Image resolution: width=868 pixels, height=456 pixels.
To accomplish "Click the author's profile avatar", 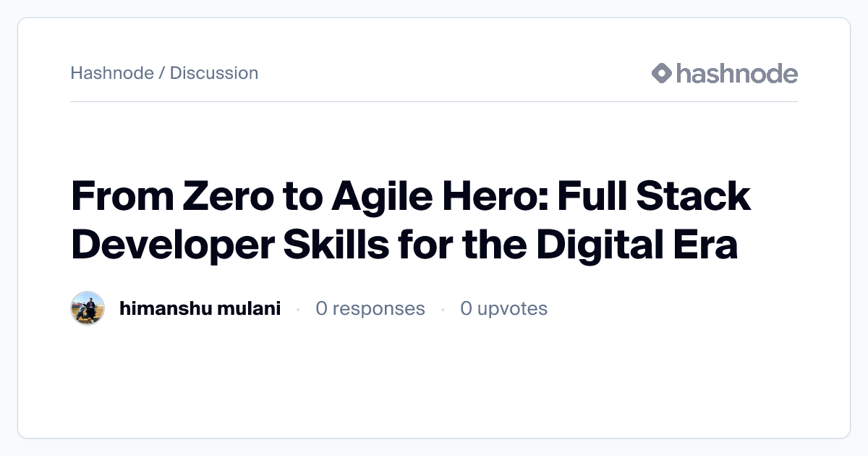I will click(x=88, y=308).
